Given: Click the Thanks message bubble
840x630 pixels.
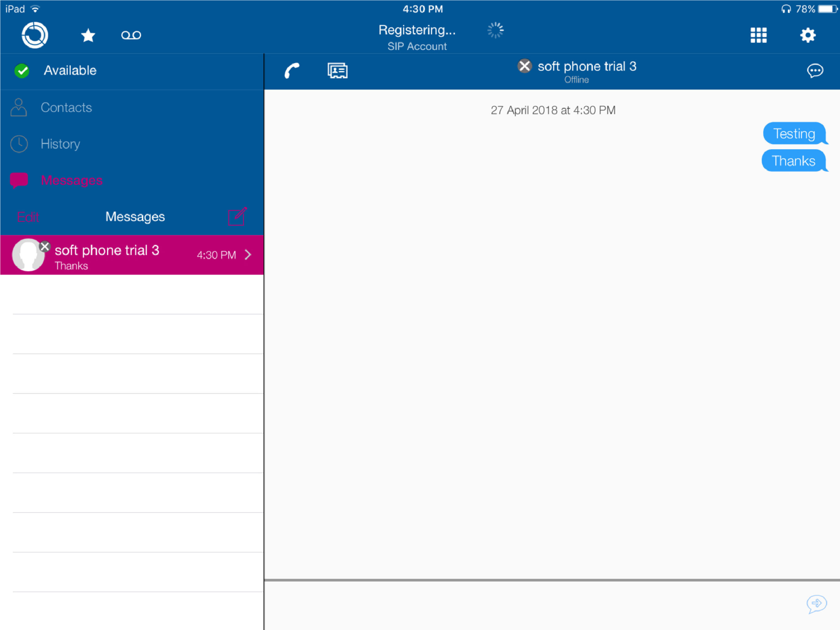Looking at the screenshot, I should click(x=794, y=161).
